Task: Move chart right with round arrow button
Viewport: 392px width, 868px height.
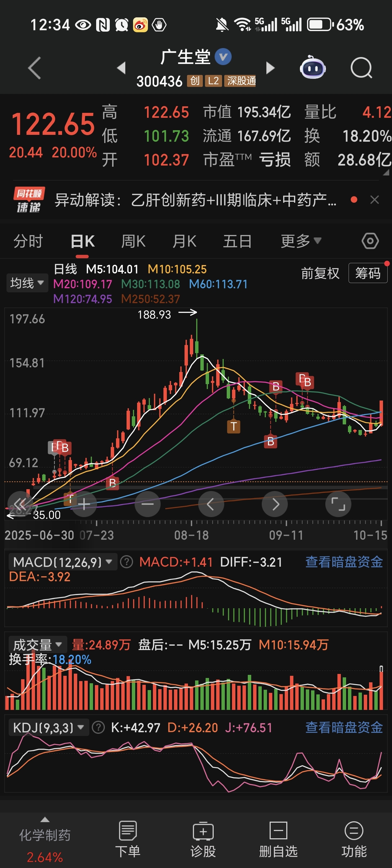Action: pos(275,504)
